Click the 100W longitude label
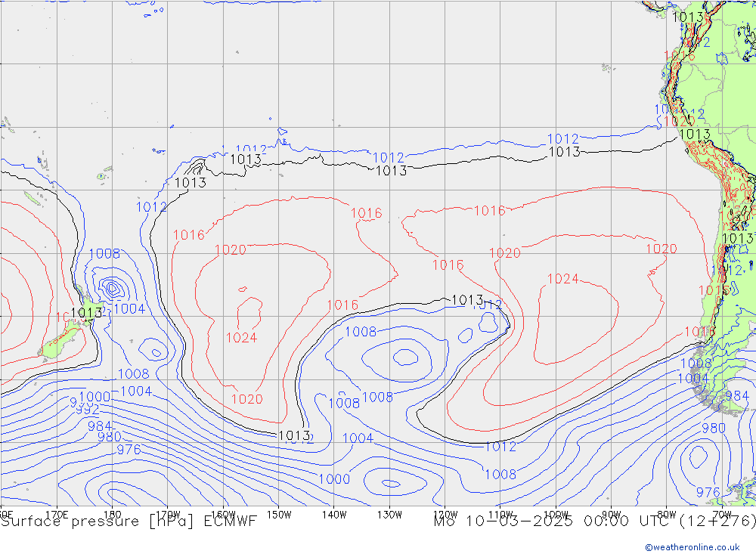The image size is (756, 554). (556, 515)
